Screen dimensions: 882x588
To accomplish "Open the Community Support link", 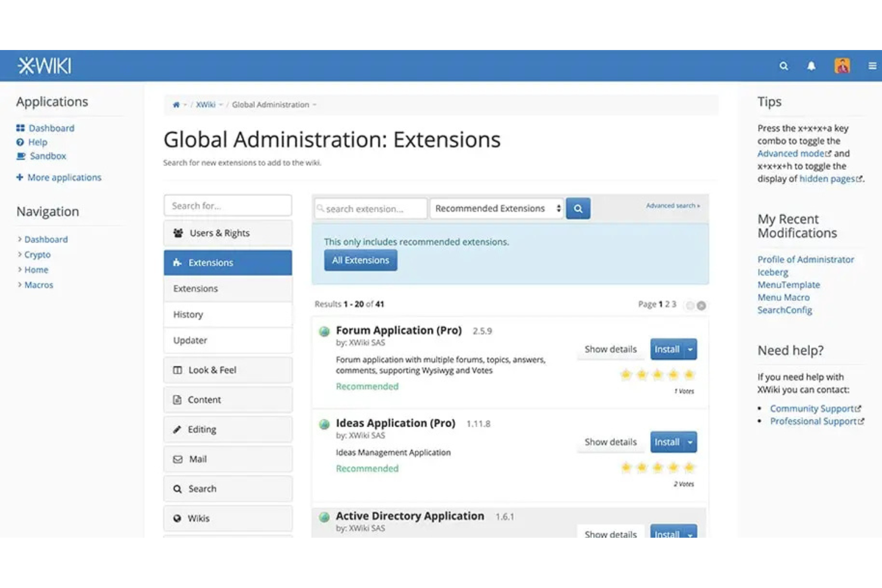I will click(x=815, y=409).
